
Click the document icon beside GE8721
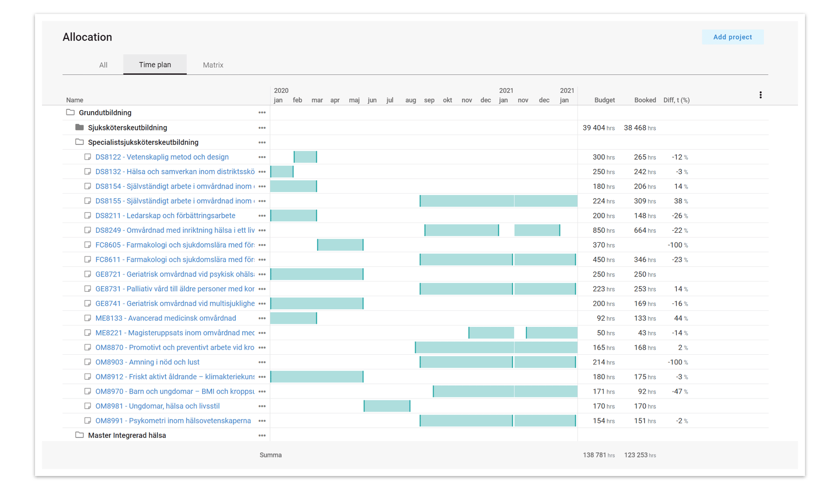tap(87, 274)
